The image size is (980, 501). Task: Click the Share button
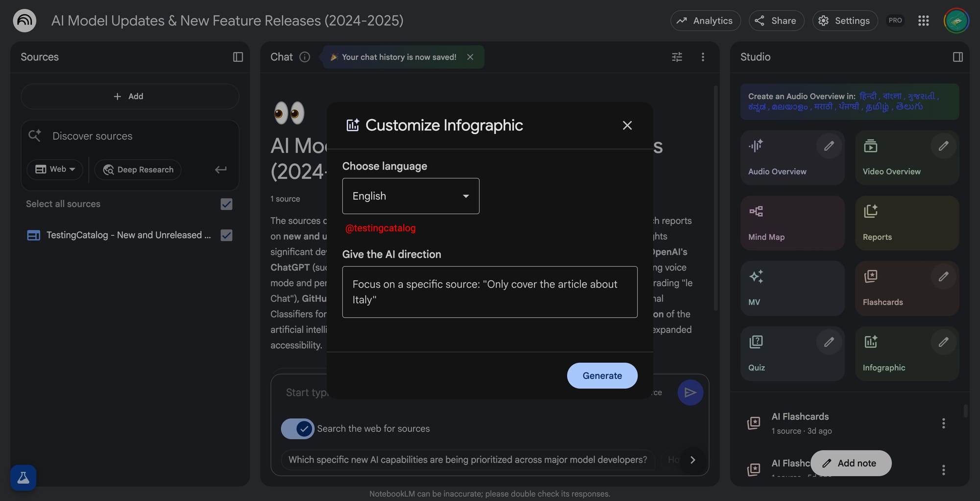776,21
